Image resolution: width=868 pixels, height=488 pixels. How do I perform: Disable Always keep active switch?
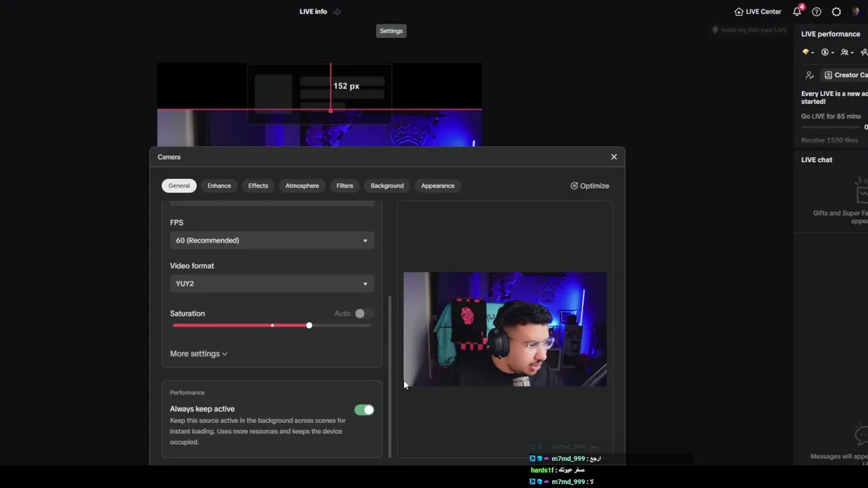pos(364,409)
